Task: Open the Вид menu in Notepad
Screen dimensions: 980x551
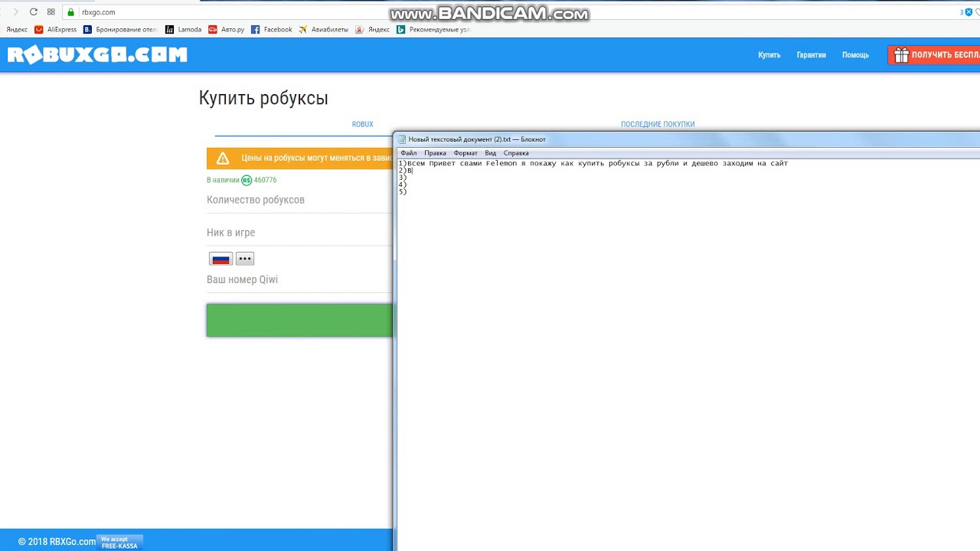Action: pyautogui.click(x=490, y=153)
